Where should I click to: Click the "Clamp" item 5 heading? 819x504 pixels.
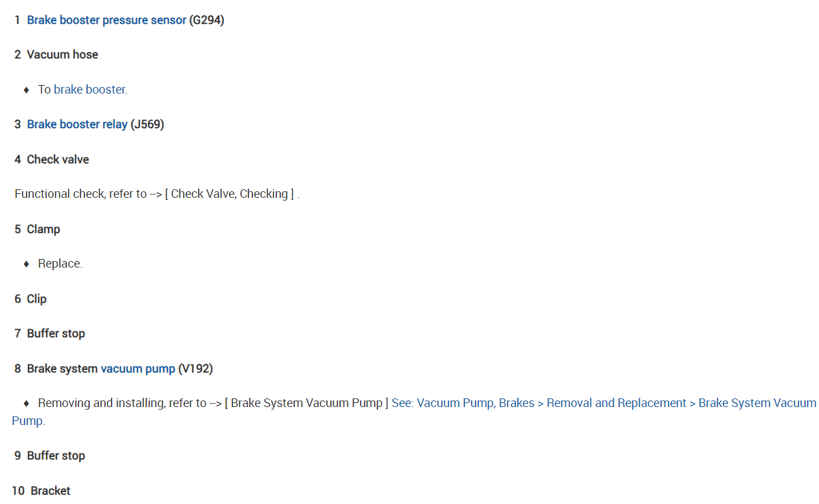43,229
